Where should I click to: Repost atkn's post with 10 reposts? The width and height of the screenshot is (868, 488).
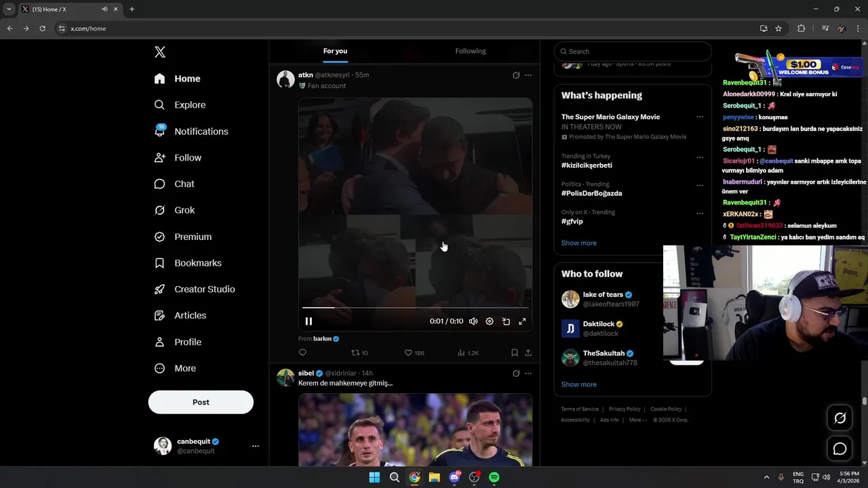[359, 352]
